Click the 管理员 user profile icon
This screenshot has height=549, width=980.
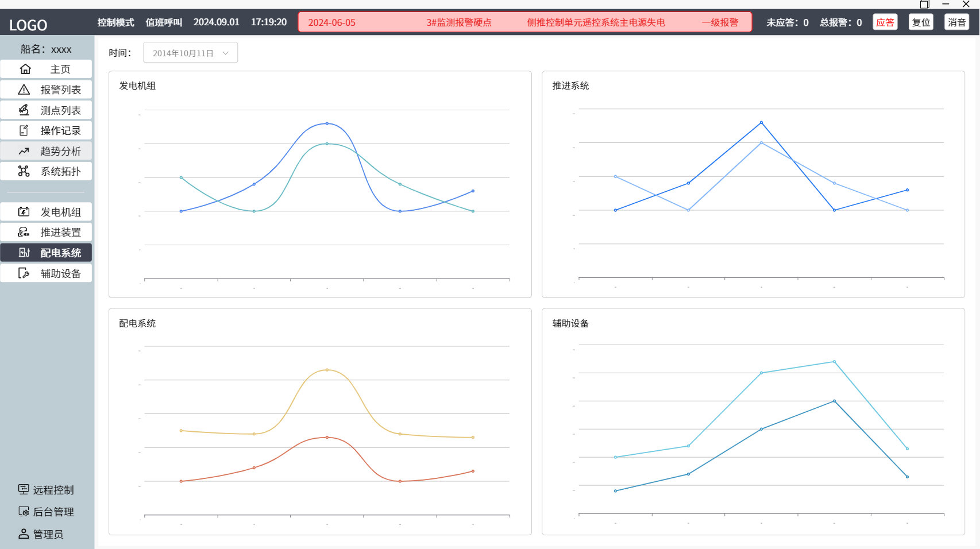click(x=24, y=534)
